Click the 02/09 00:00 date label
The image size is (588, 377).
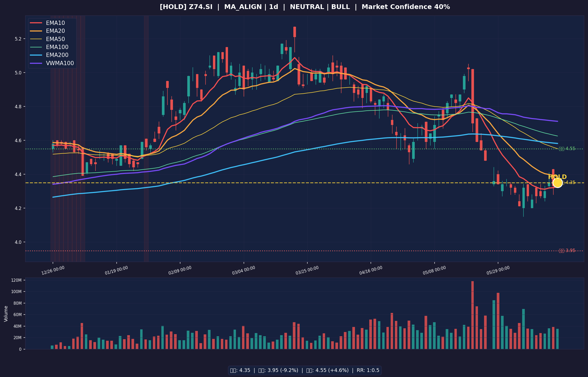coord(180,271)
